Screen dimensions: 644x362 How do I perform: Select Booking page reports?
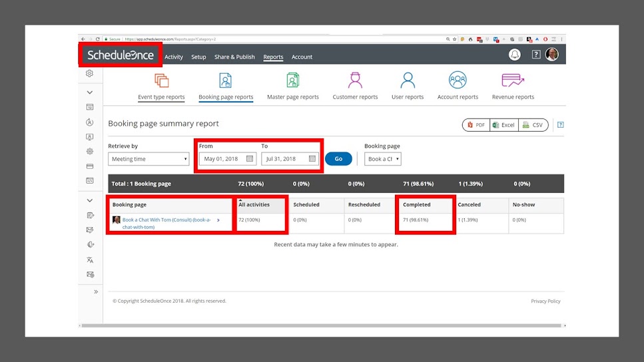pyautogui.click(x=226, y=87)
